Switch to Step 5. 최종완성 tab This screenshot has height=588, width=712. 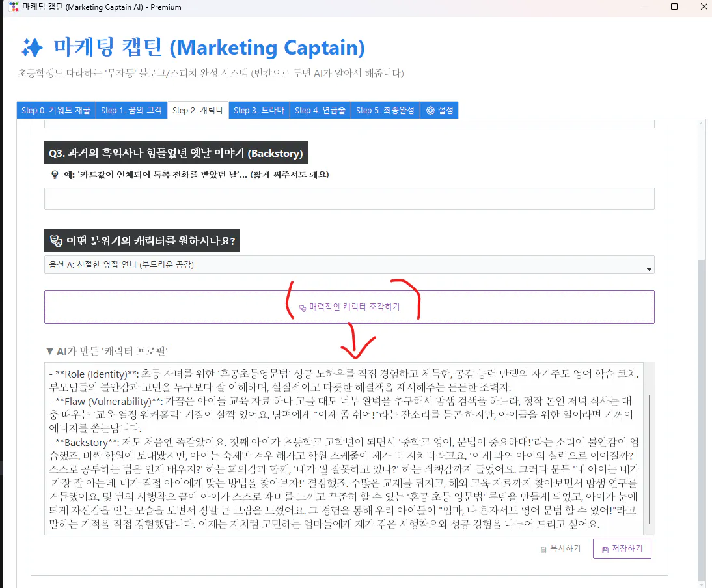point(385,110)
